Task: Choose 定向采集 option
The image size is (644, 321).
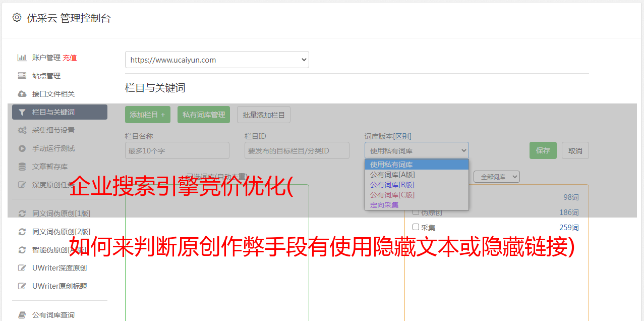Action: point(417,205)
